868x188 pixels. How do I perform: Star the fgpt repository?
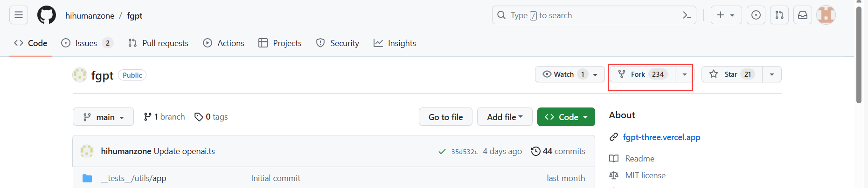pyautogui.click(x=732, y=74)
